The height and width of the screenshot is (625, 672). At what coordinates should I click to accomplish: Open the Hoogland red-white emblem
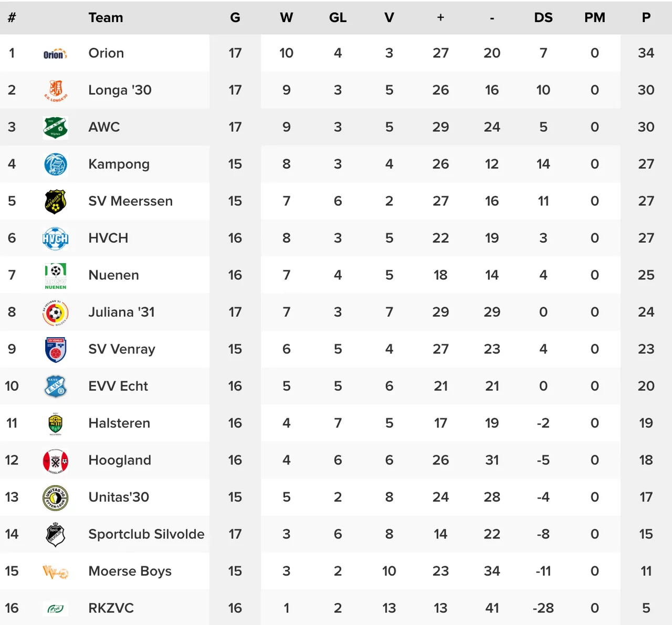click(56, 461)
